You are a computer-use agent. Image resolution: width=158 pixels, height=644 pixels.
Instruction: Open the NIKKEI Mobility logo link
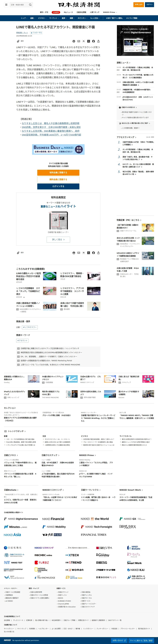coord(54,527)
